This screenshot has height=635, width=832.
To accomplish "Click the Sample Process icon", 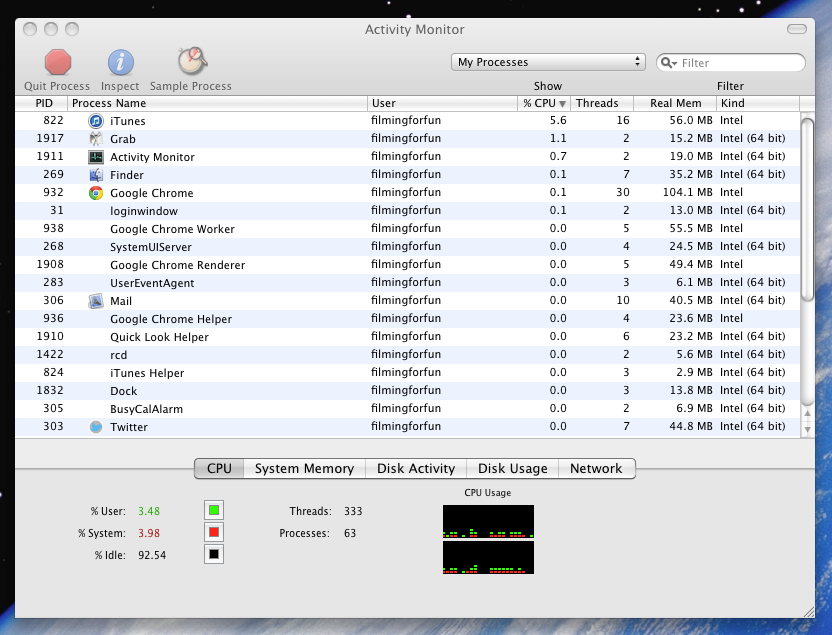I will click(192, 61).
